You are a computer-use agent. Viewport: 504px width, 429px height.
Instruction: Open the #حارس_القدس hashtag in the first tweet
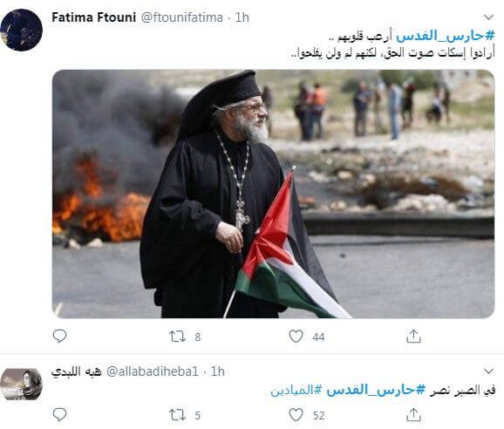(446, 36)
